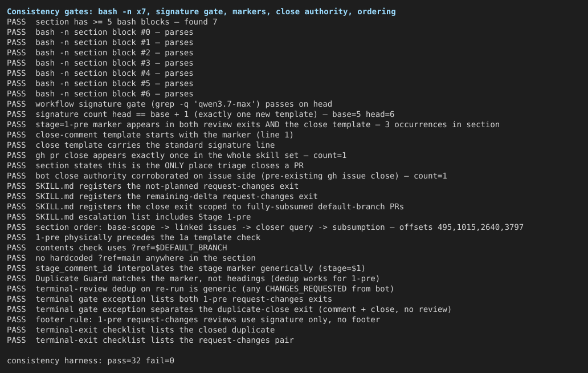Image resolution: width=588 pixels, height=373 pixels.
Task: Click the SKILL.md not-planned exit line
Action: pyautogui.click(x=153, y=186)
